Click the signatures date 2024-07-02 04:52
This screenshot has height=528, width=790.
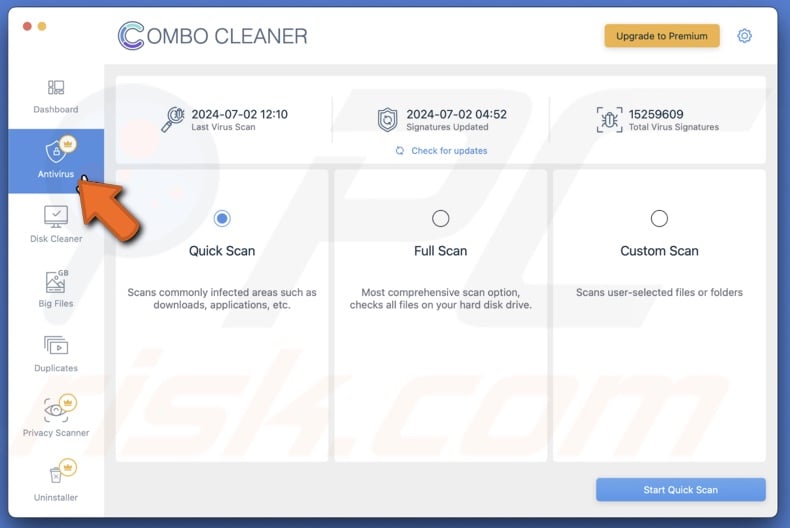(x=456, y=114)
